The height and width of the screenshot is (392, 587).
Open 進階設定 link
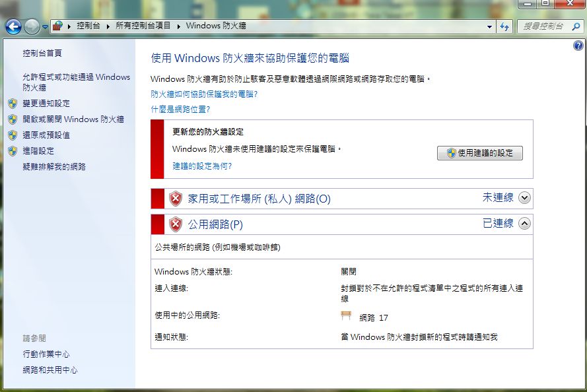coord(38,150)
